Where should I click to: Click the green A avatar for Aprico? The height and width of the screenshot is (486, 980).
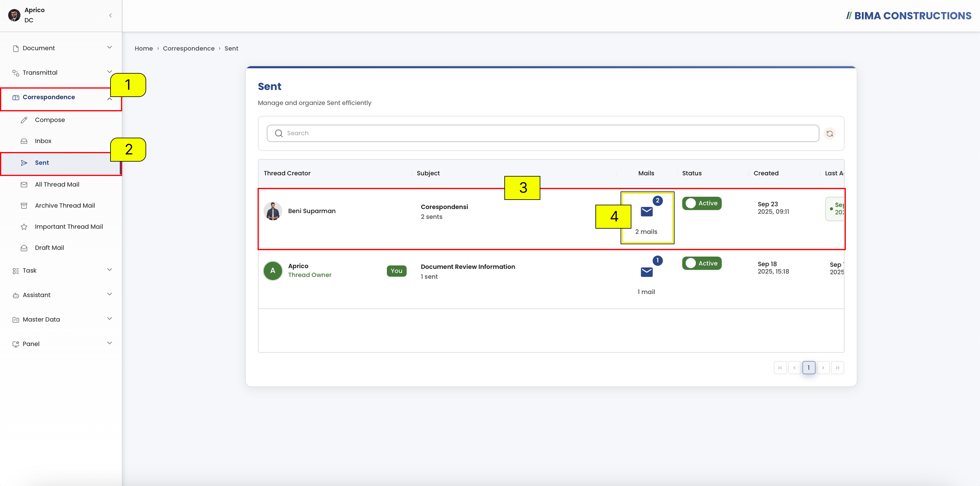point(273,271)
